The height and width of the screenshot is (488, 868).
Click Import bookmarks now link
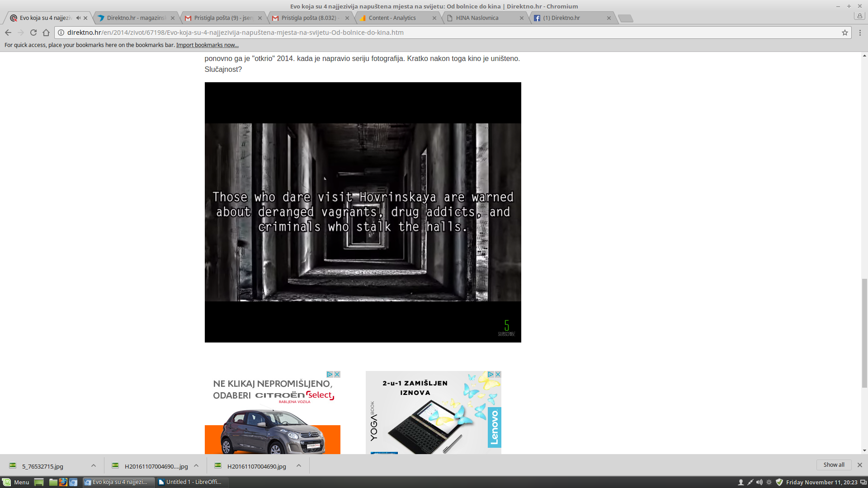207,45
